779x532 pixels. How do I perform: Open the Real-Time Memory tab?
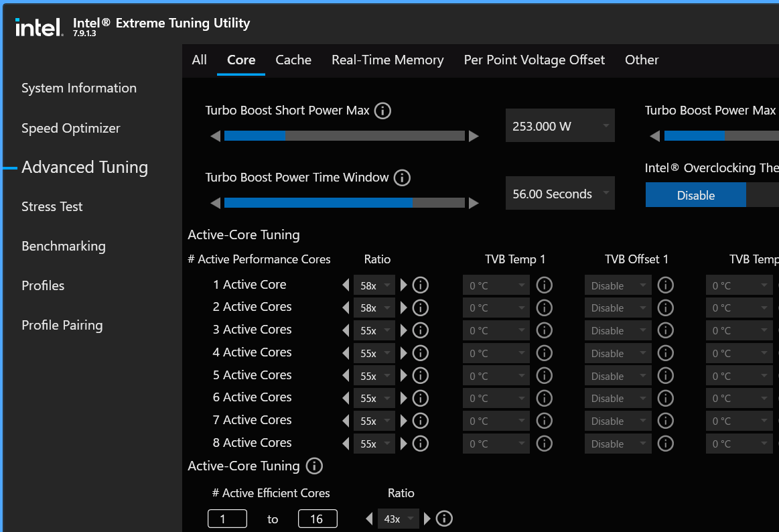tap(387, 60)
